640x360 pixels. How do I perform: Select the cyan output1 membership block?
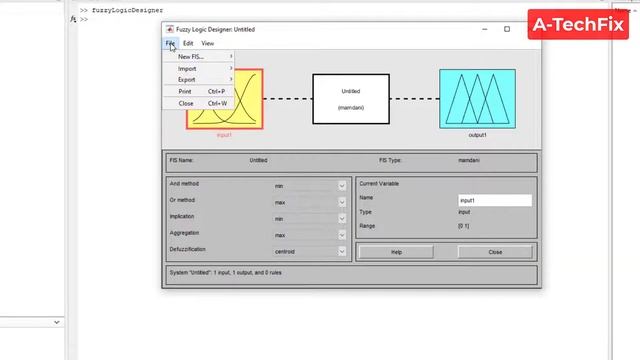coord(477,99)
